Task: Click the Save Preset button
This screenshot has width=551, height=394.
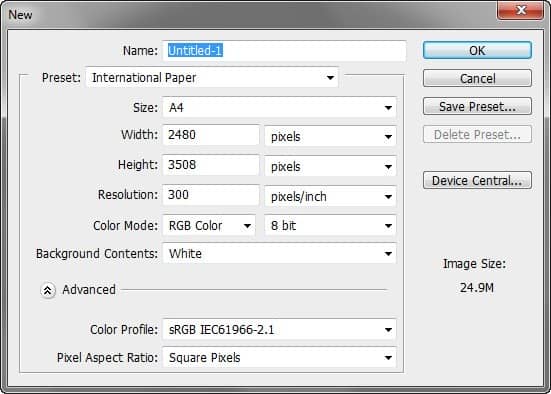Action: tap(477, 106)
